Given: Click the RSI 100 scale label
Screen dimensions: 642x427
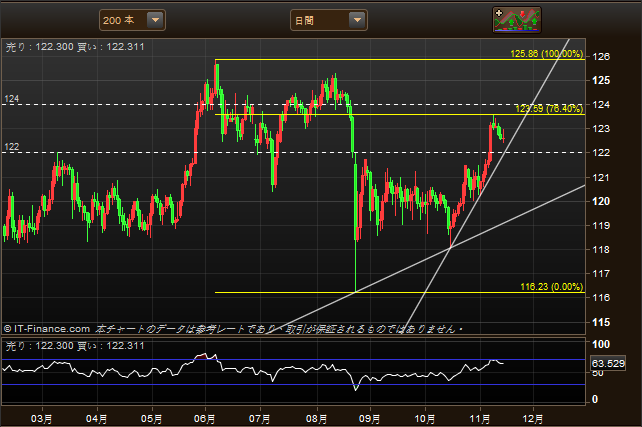Looking at the screenshot, I should pyautogui.click(x=601, y=344).
